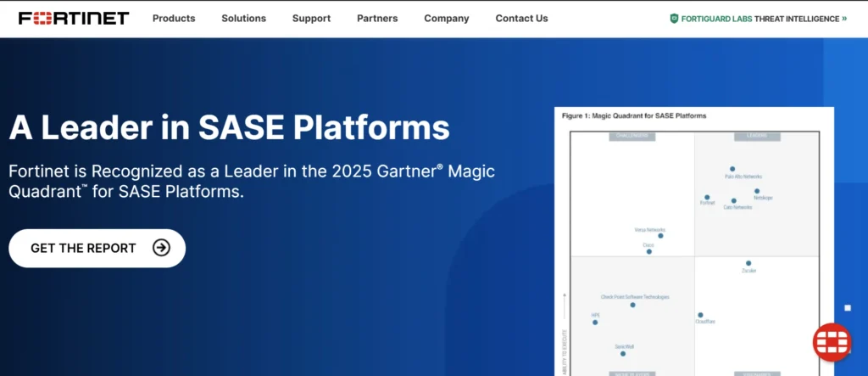Open the Contact Us page
Image resolution: width=868 pixels, height=376 pixels.
521,19
